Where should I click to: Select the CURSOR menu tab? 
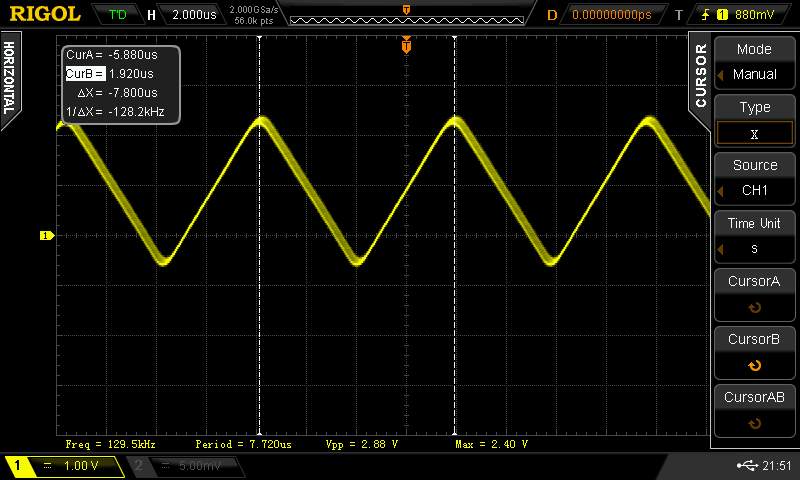(700, 76)
